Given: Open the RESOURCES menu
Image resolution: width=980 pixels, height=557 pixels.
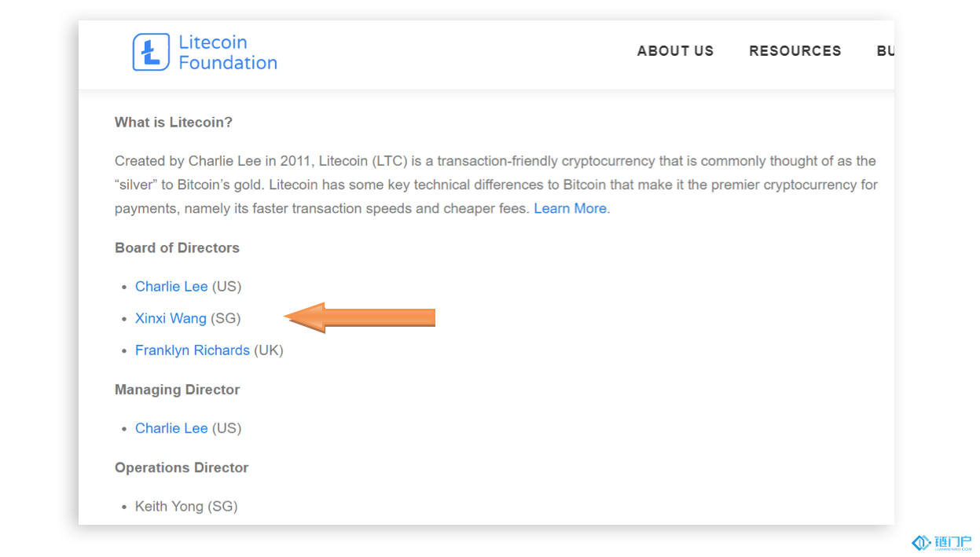Looking at the screenshot, I should (795, 51).
